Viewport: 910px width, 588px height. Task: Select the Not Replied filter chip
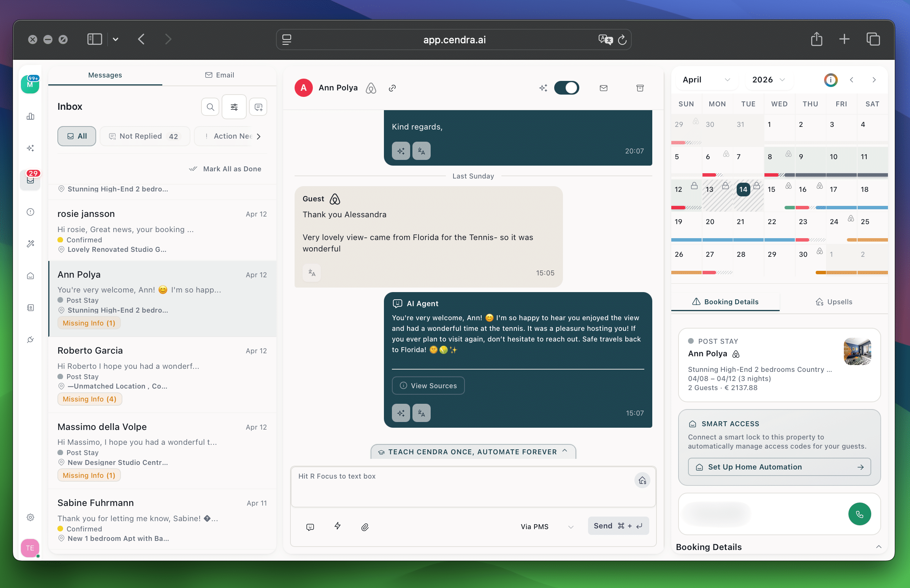coord(145,136)
